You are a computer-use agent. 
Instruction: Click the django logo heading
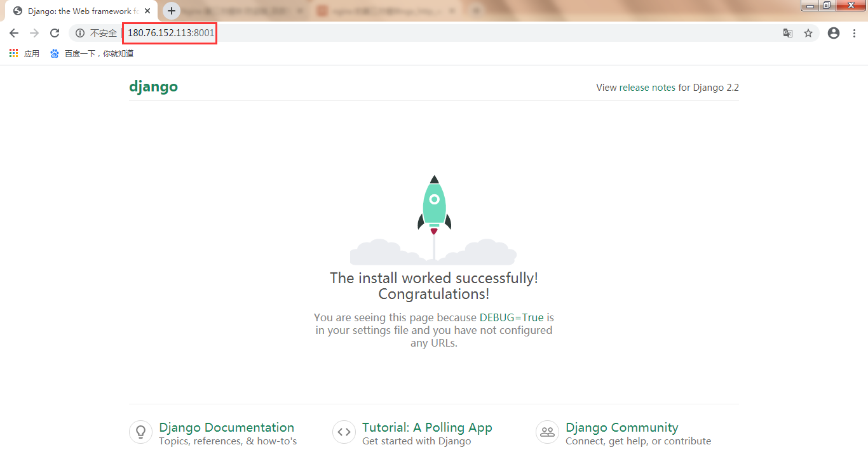pos(153,86)
